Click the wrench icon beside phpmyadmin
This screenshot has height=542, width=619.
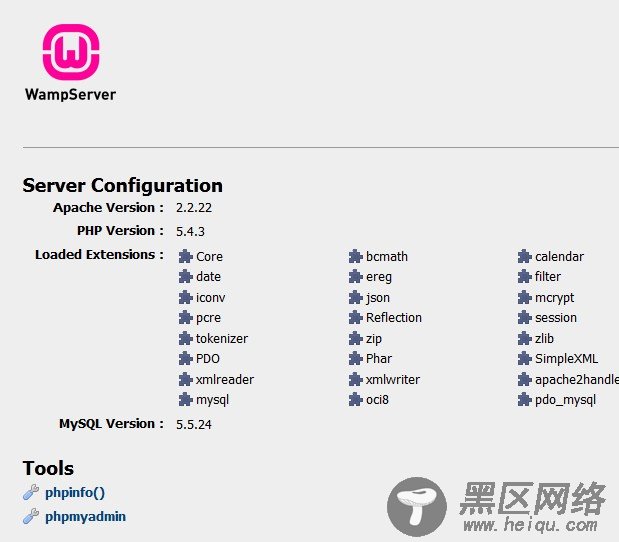[31, 516]
